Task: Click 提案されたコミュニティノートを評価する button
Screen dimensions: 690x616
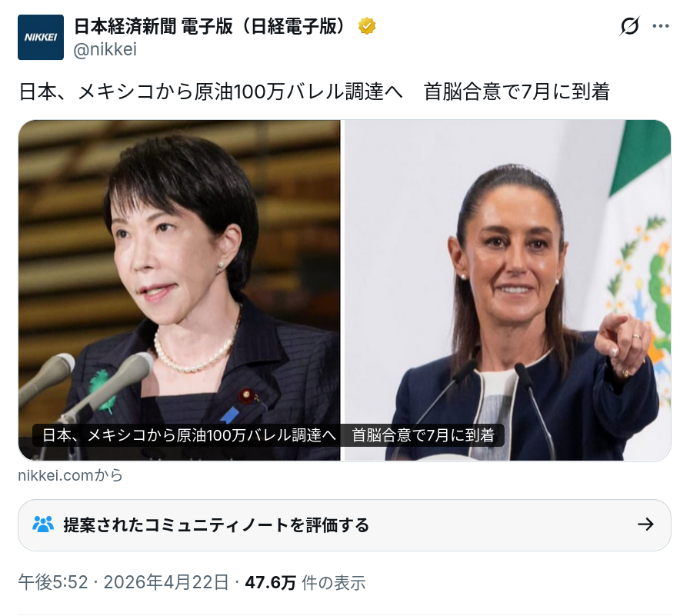Action: (x=344, y=525)
